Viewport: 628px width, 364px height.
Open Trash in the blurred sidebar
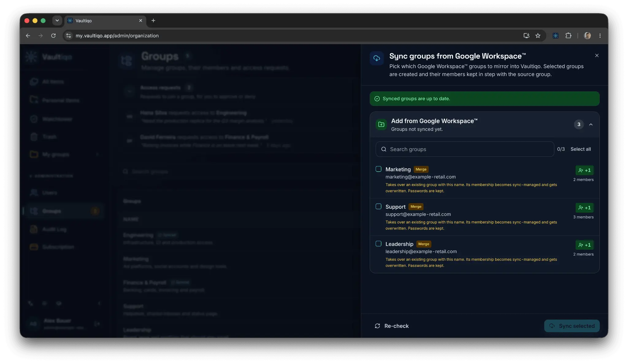(49, 137)
